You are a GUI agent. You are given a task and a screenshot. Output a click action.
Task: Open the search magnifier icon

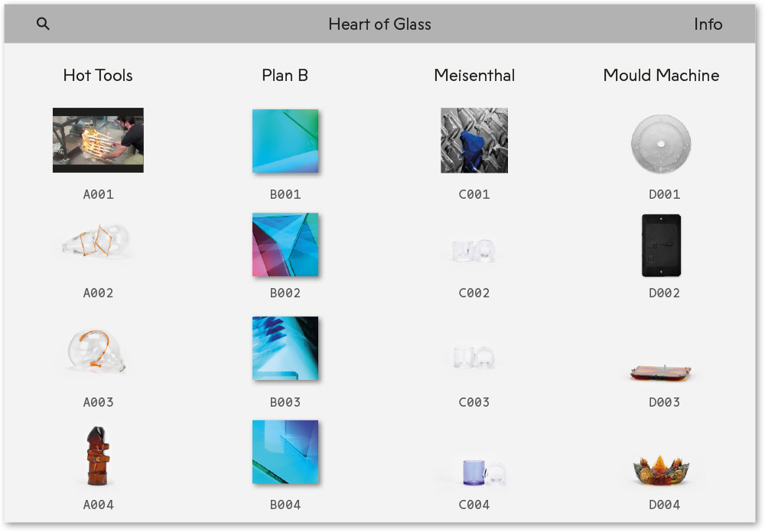click(x=43, y=24)
